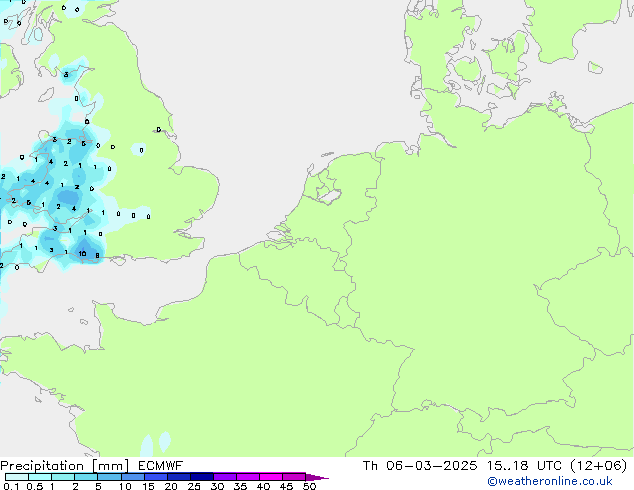Click the legend label '0.5'
The width and height of the screenshot is (634, 490).
pyautogui.click(x=35, y=486)
